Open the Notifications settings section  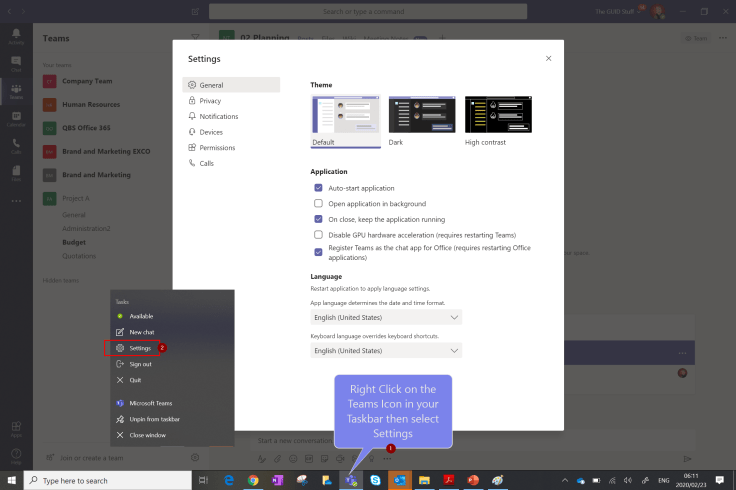pyautogui.click(x=218, y=116)
